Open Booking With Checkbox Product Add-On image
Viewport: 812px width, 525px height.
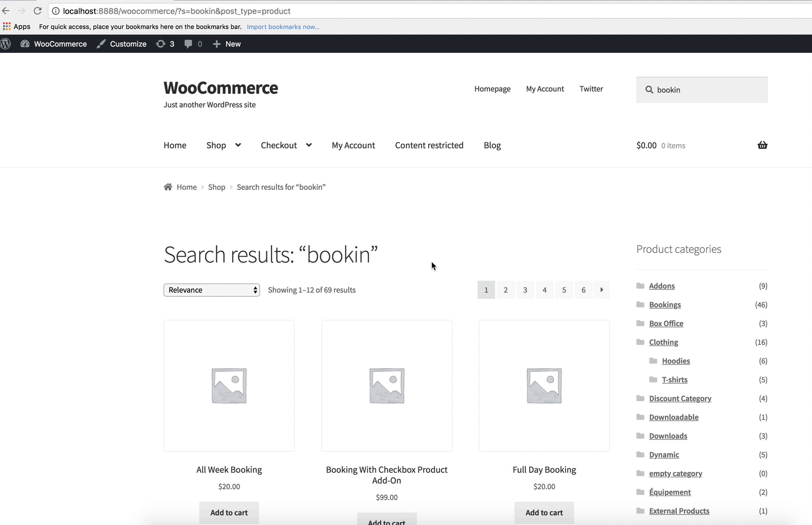click(x=387, y=386)
